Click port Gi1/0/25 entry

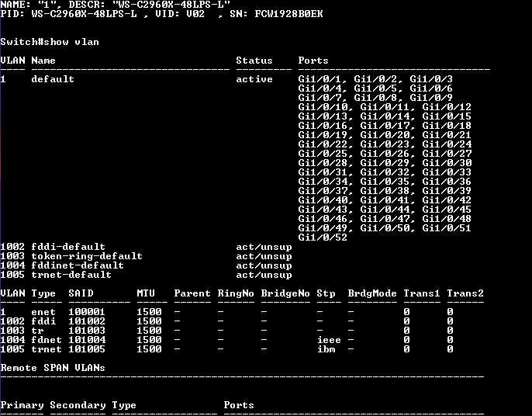[x=323, y=154]
